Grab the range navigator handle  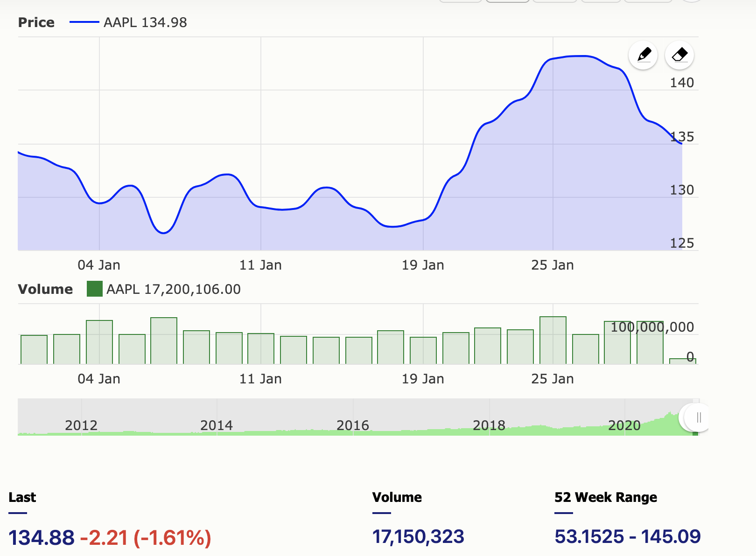coord(699,417)
